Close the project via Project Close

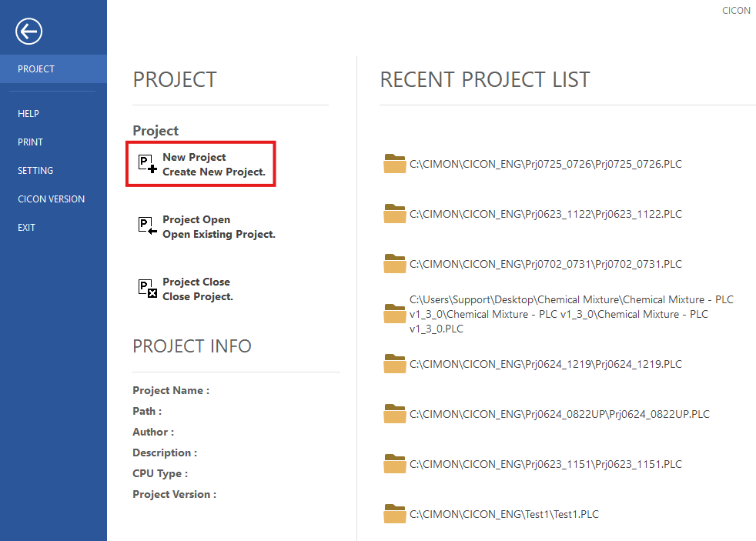pos(197,289)
